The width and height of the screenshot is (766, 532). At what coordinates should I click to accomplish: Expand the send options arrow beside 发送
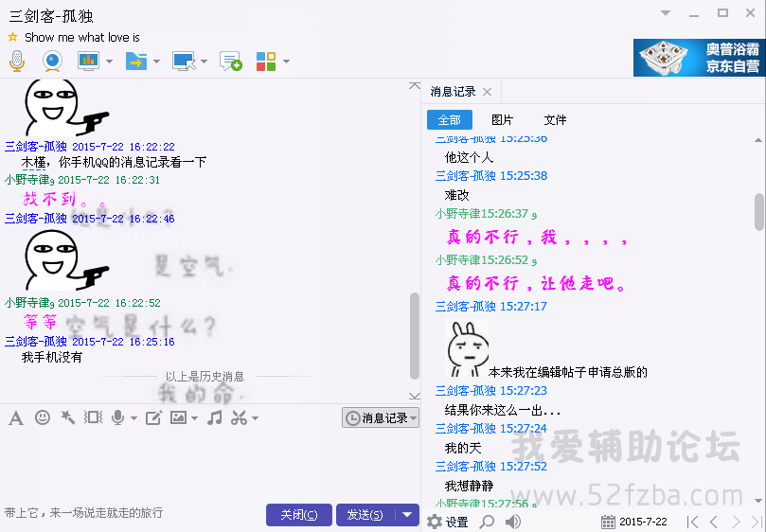pos(406,514)
